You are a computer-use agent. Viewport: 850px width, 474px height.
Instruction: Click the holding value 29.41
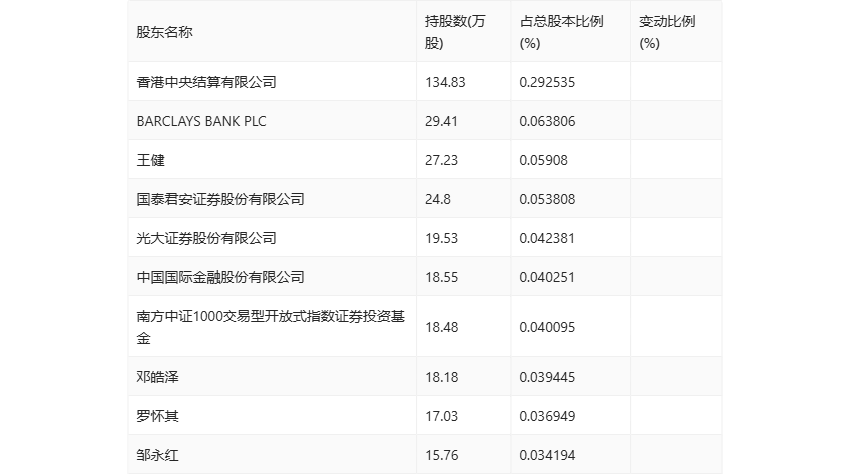pos(441,121)
